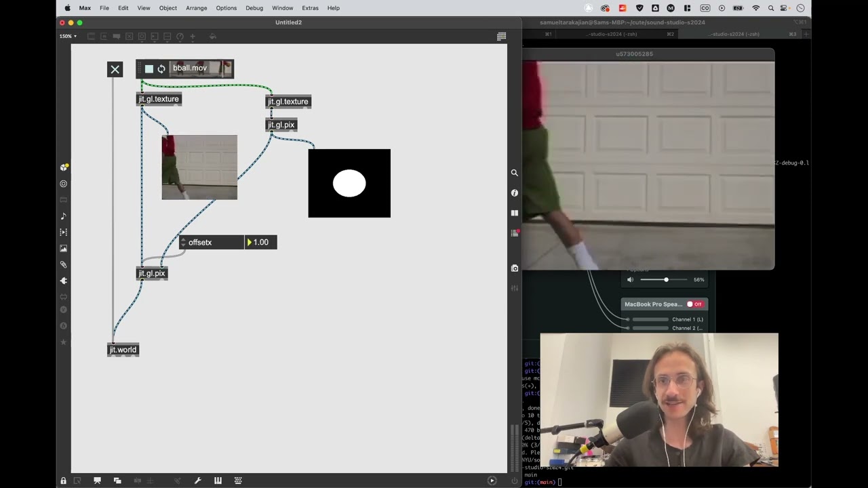Open the wrench debugging tools icon
The width and height of the screenshot is (868, 488).
tap(198, 481)
